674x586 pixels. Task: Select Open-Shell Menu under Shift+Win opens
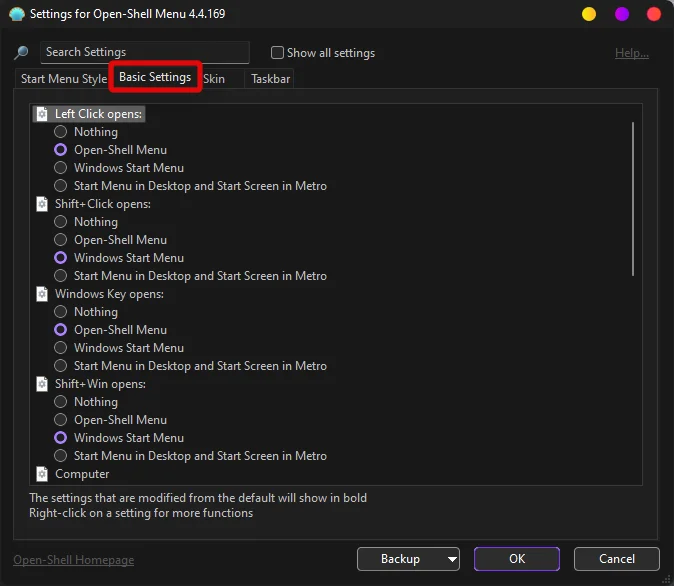click(x=61, y=420)
